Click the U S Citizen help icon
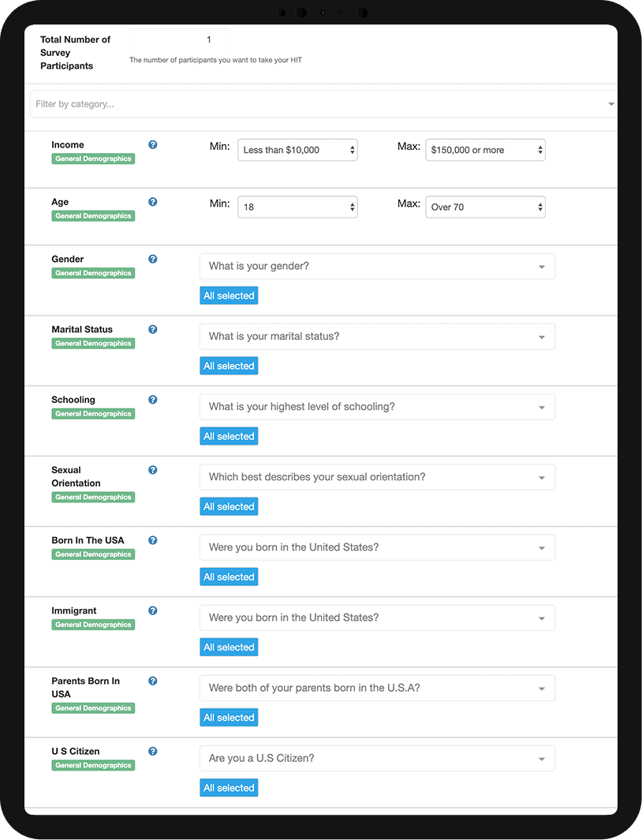The image size is (642, 840). pos(152,750)
